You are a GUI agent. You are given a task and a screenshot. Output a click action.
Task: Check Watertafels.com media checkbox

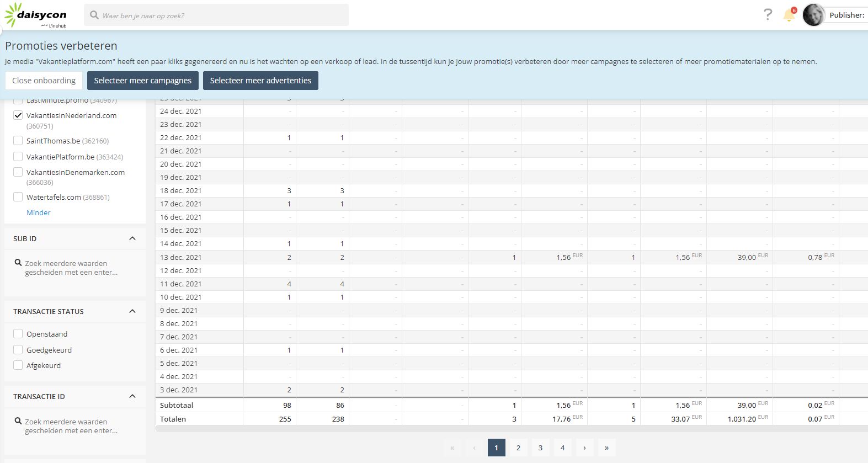coord(18,197)
